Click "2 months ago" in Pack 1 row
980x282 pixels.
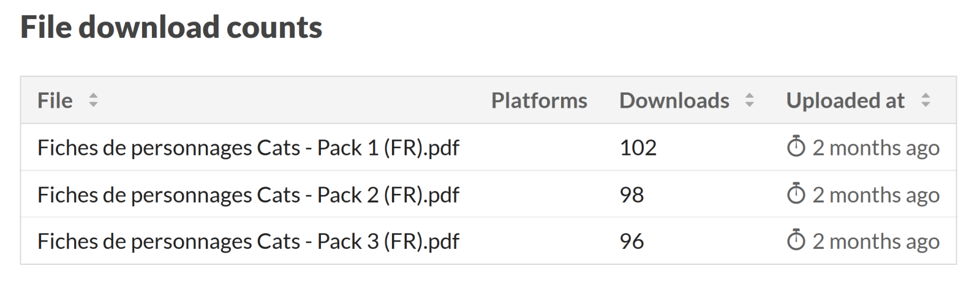[x=875, y=147]
